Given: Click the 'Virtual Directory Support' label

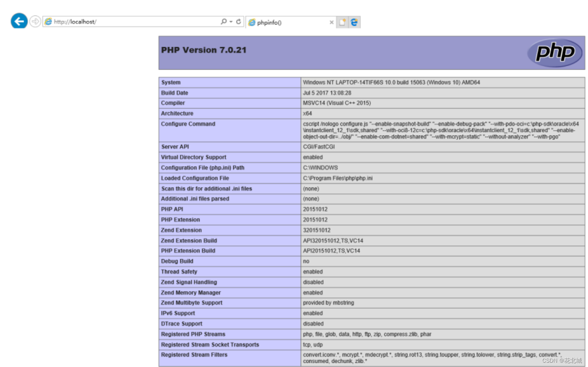Looking at the screenshot, I should 194,157.
